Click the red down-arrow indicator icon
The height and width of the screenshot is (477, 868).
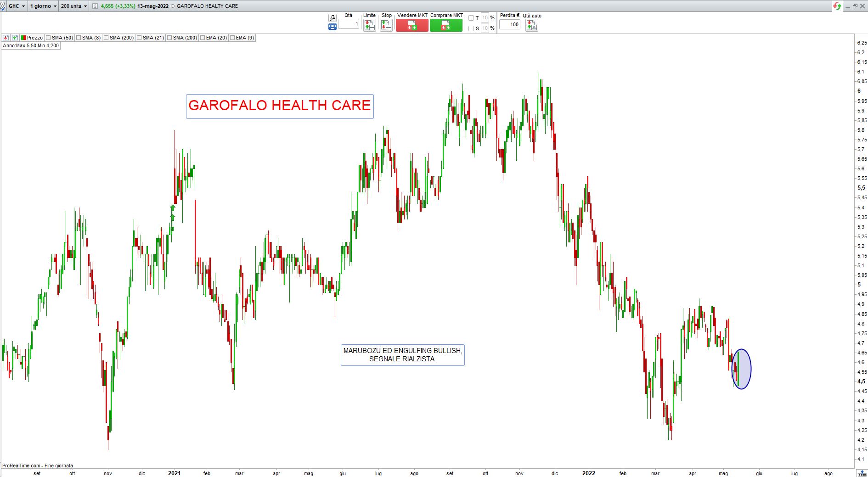(6, 38)
